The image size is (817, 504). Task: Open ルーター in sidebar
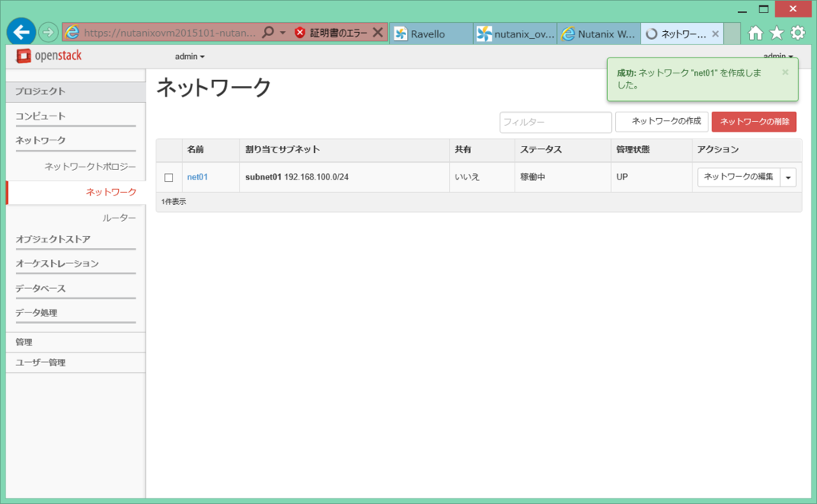[119, 218]
